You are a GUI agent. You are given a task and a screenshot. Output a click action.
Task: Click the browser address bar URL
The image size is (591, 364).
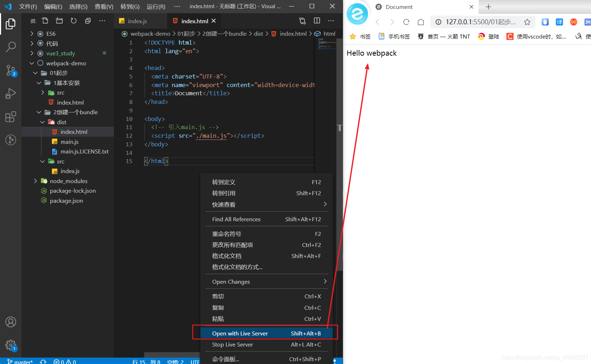point(480,22)
